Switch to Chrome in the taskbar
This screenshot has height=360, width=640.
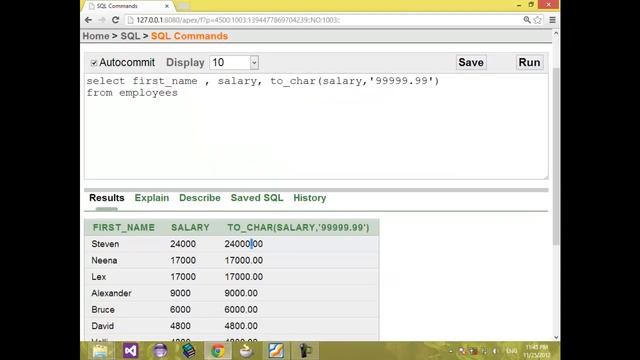click(218, 351)
